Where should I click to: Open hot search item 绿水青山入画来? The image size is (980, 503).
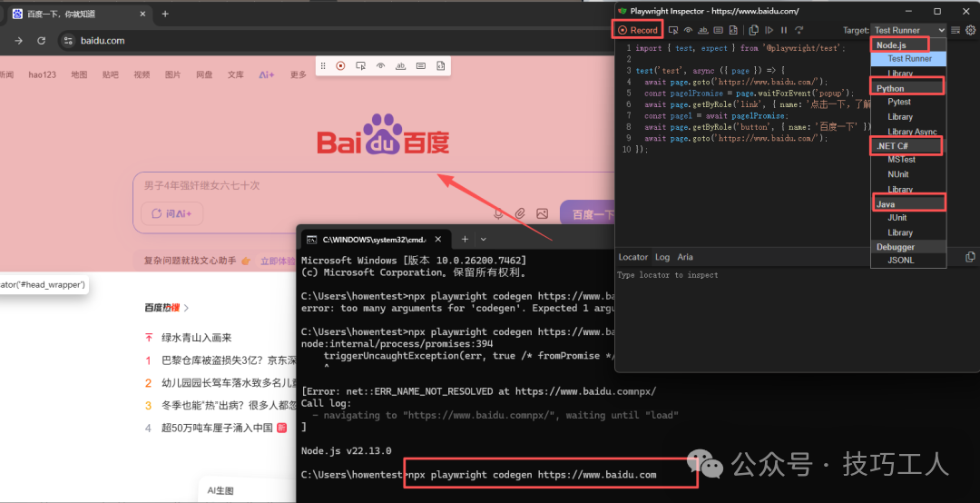[x=196, y=338]
